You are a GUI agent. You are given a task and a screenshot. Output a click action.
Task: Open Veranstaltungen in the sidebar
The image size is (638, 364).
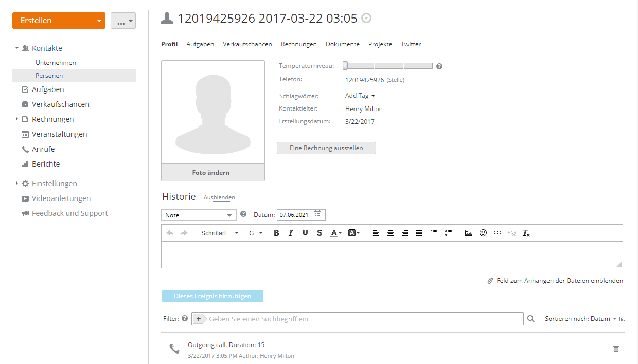coord(59,134)
